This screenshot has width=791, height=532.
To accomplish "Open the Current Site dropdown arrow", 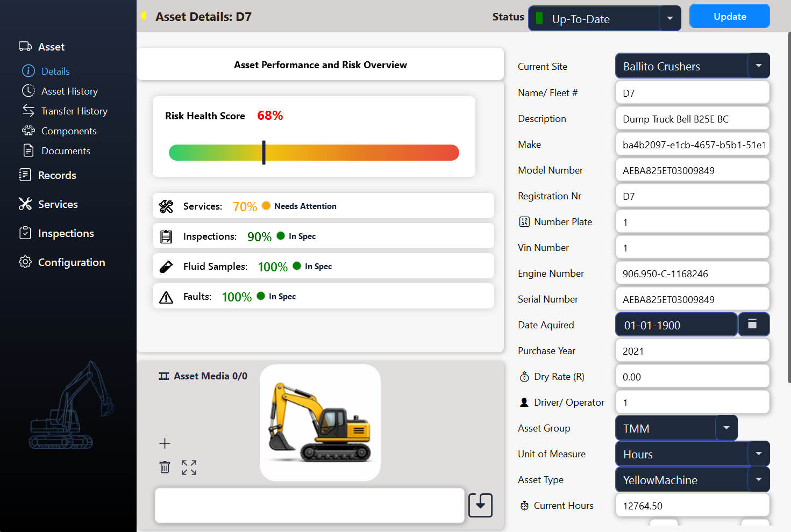I will tap(759, 66).
